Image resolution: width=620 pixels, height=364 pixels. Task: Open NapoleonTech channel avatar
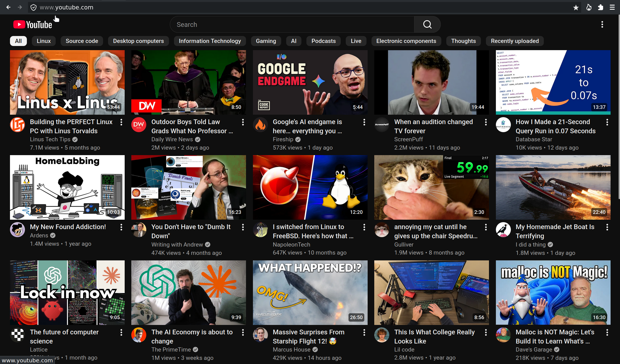coord(260,230)
